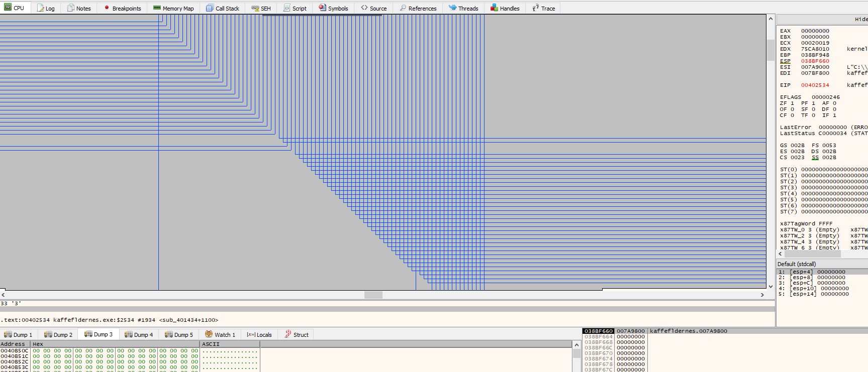Toggle the CF flag value
Screen dimensions: 868x372
[793, 115]
